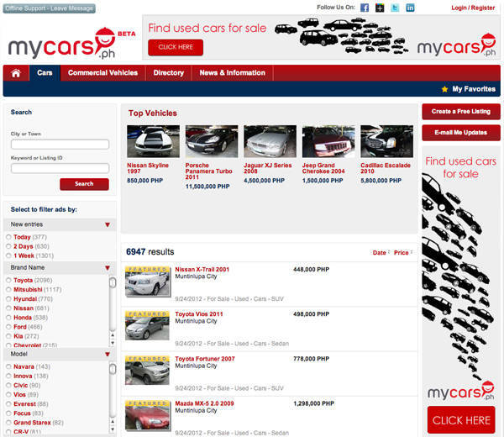Click side banner CLICK HERE button
This screenshot has width=504, height=437.
[x=461, y=420]
